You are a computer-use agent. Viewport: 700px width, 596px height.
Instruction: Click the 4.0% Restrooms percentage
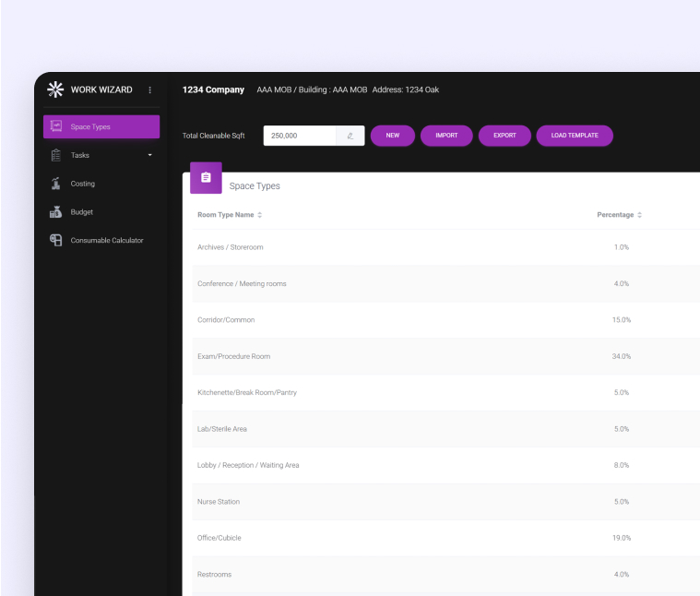[622, 574]
